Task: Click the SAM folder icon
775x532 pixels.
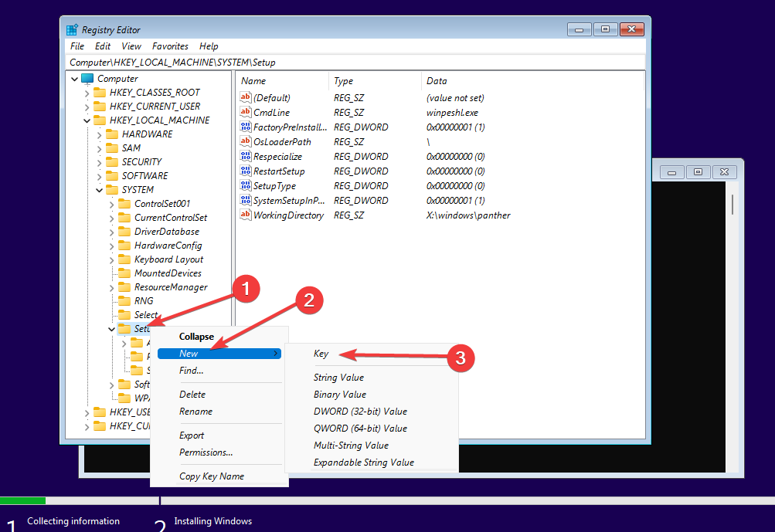Action: click(112, 147)
